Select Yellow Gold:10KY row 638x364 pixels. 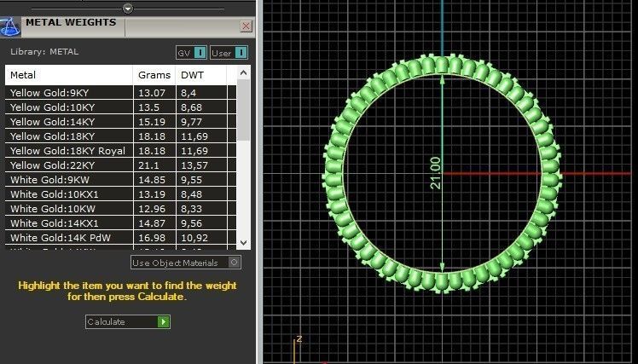pyautogui.click(x=121, y=107)
